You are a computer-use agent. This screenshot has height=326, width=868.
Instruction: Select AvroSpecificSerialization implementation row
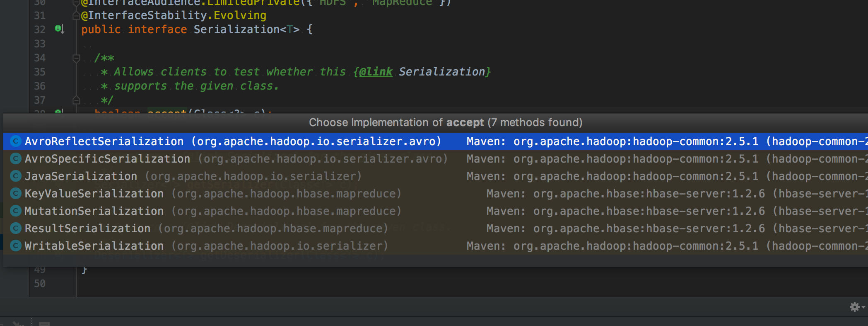click(x=436, y=159)
